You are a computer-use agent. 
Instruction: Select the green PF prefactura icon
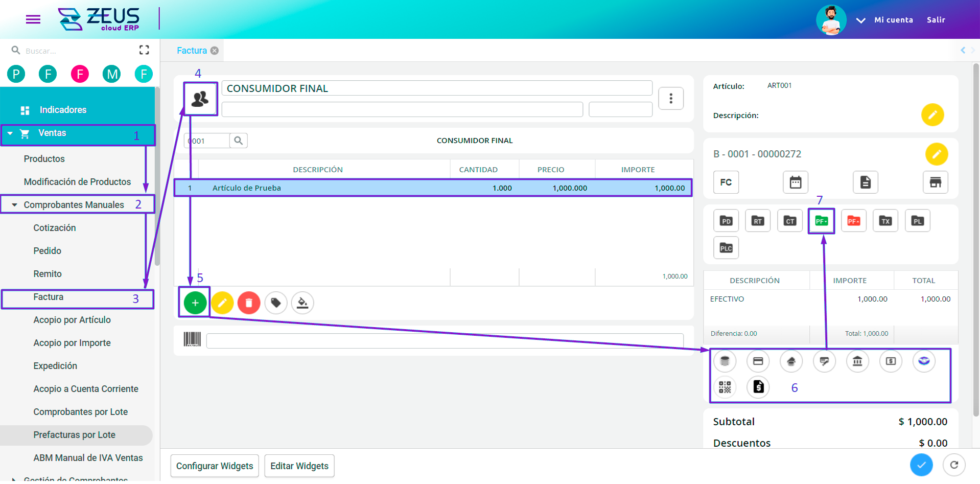click(822, 220)
